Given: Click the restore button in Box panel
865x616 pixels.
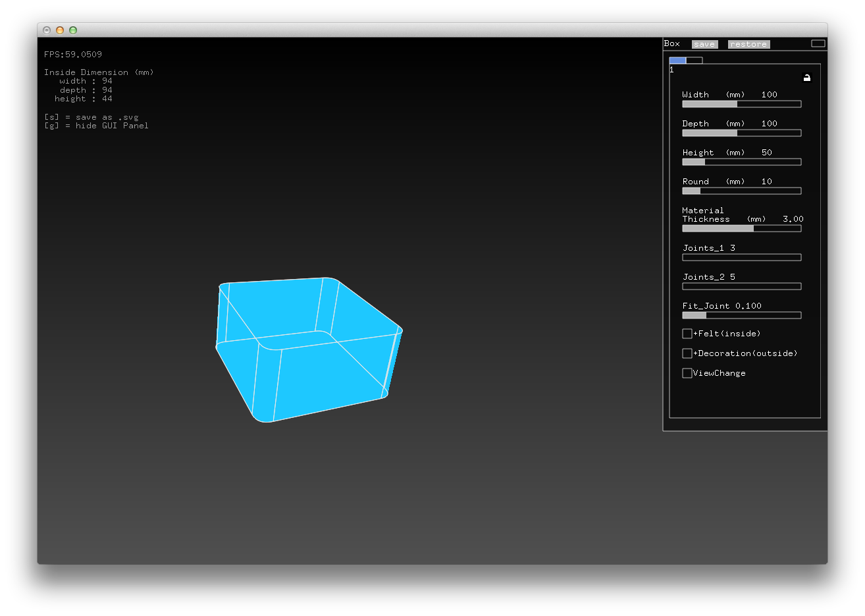Looking at the screenshot, I should (x=748, y=44).
